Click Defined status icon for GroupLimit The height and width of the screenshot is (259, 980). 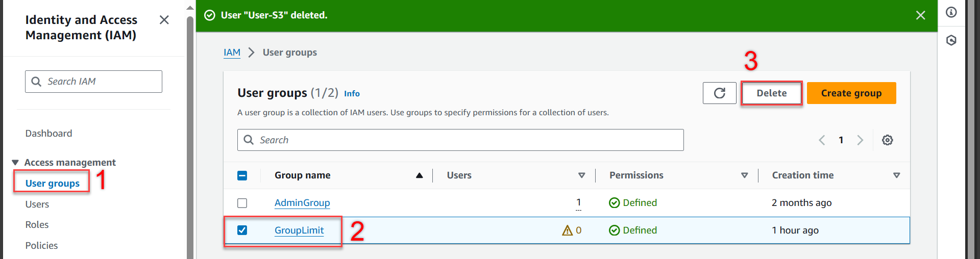tap(614, 230)
